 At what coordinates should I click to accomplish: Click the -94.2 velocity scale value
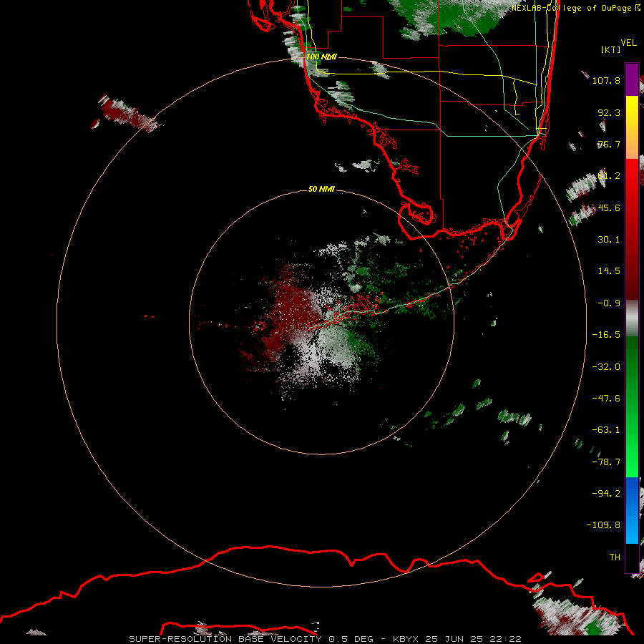pyautogui.click(x=606, y=493)
